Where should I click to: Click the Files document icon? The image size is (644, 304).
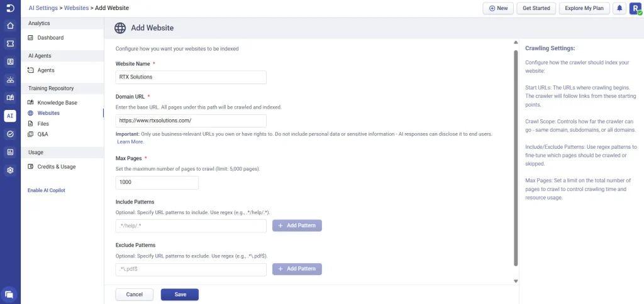click(30, 124)
